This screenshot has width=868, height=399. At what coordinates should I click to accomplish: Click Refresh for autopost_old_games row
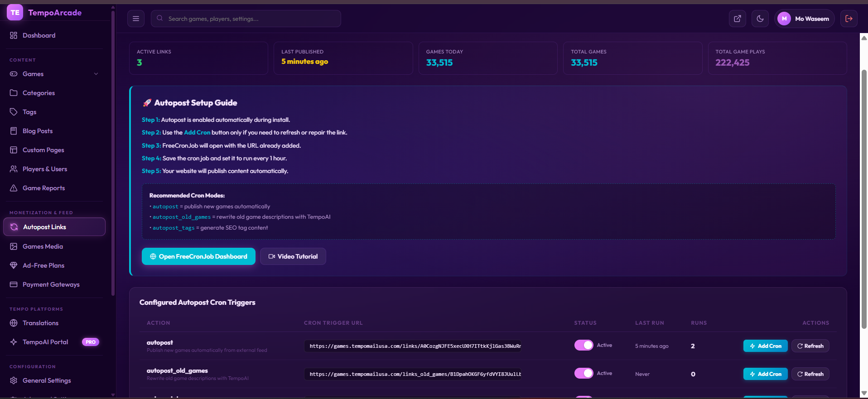(810, 374)
